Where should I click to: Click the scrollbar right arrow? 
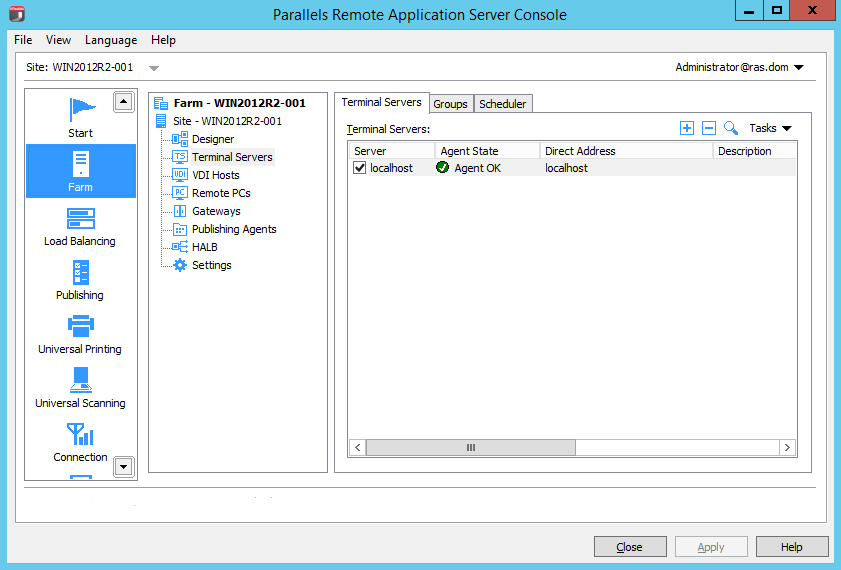[x=787, y=447]
